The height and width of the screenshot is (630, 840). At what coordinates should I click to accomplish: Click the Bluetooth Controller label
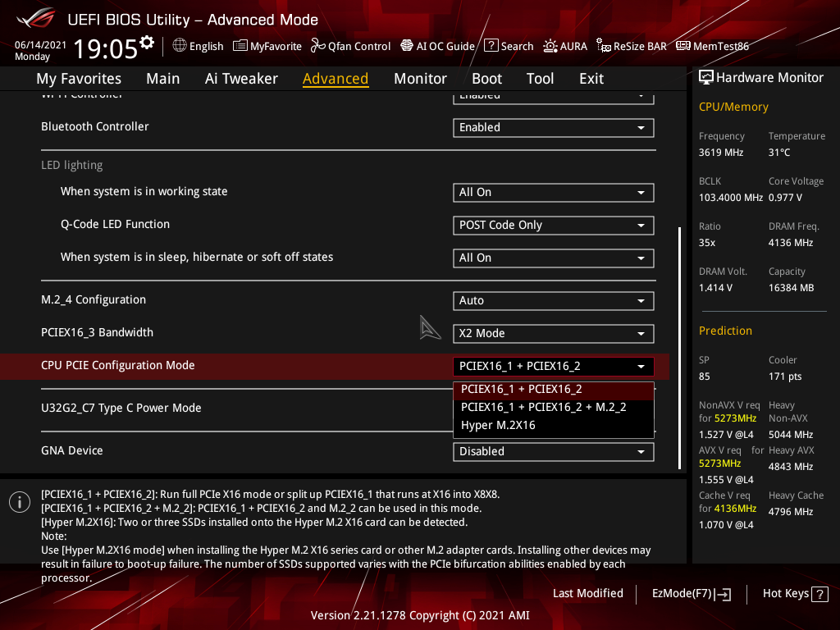point(95,127)
